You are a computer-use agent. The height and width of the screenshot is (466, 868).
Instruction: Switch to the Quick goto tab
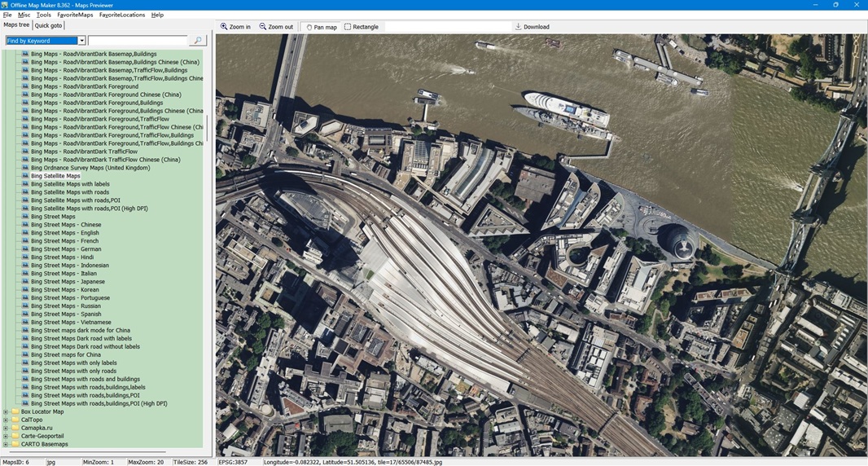pos(48,26)
